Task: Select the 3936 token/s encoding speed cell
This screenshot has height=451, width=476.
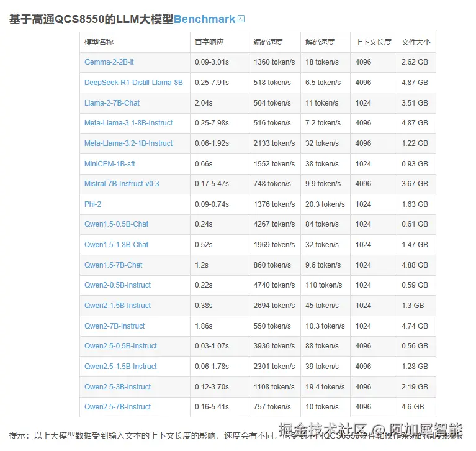Action: tap(275, 346)
